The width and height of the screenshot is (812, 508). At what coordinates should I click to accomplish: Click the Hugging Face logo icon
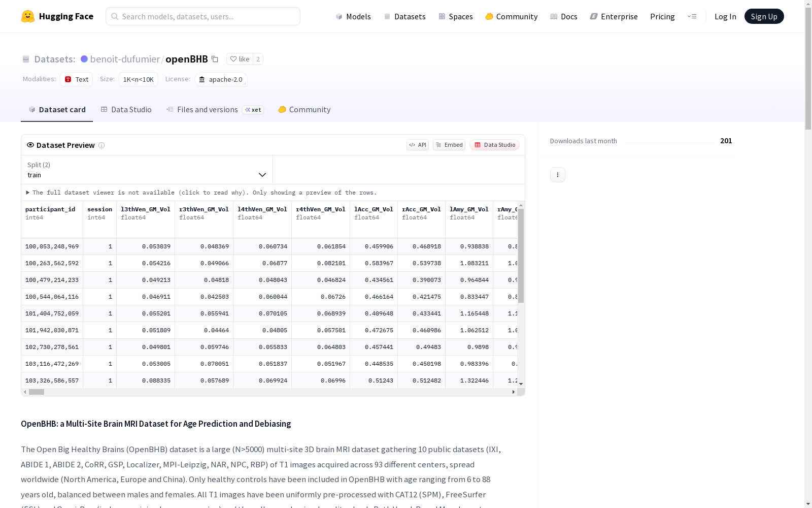28,16
